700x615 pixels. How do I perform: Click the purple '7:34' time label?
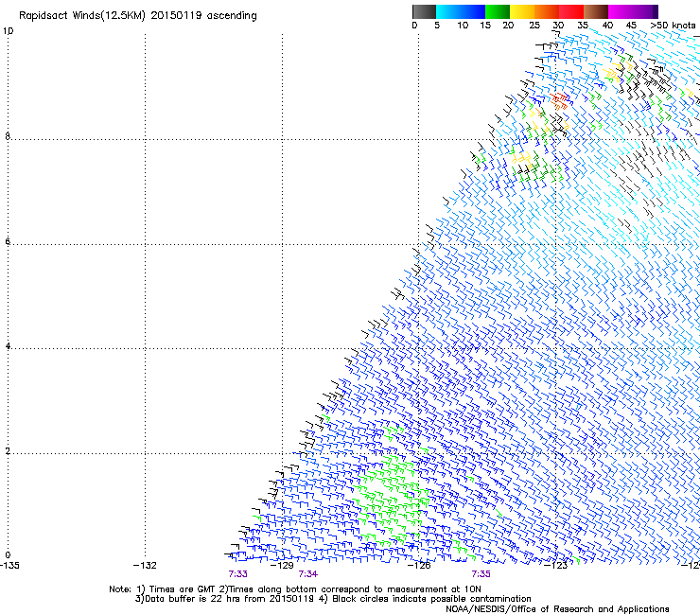[x=308, y=574]
